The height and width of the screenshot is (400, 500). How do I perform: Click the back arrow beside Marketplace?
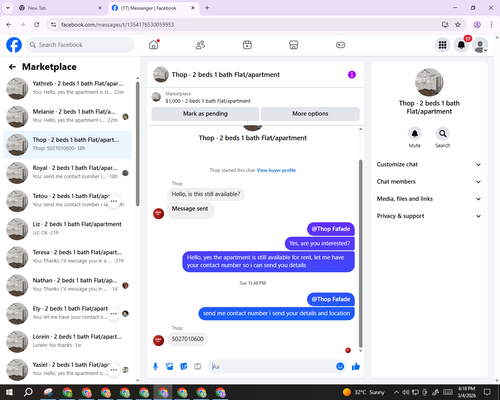[x=12, y=67]
